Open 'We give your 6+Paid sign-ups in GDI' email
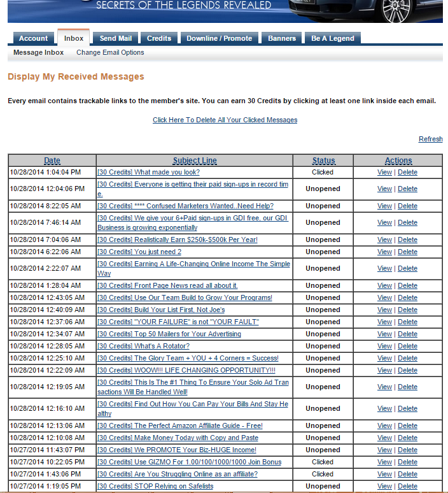The image size is (448, 493). pyautogui.click(x=192, y=222)
